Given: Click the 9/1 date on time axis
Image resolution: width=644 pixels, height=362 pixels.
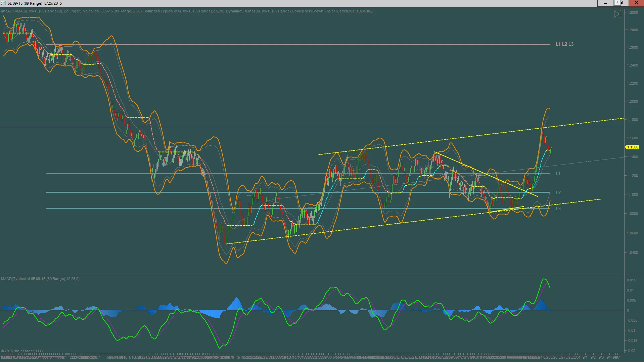Looking at the screenshot, I should click(585, 357).
